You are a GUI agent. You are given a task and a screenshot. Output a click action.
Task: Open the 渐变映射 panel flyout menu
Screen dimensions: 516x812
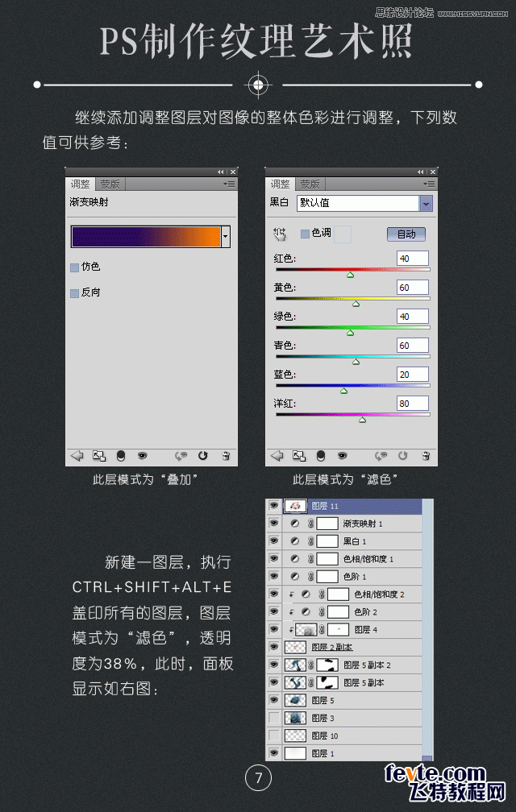[229, 184]
